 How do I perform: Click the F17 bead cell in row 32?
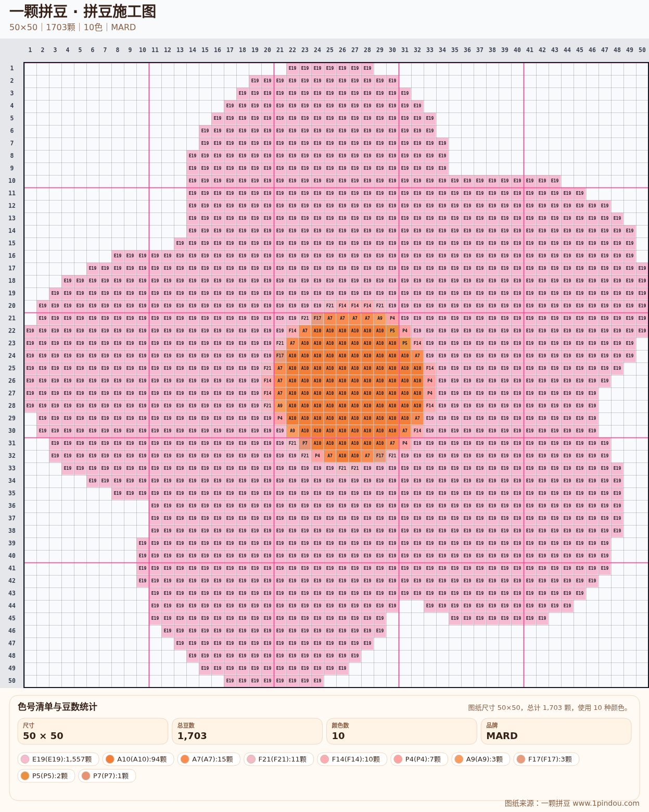(380, 456)
